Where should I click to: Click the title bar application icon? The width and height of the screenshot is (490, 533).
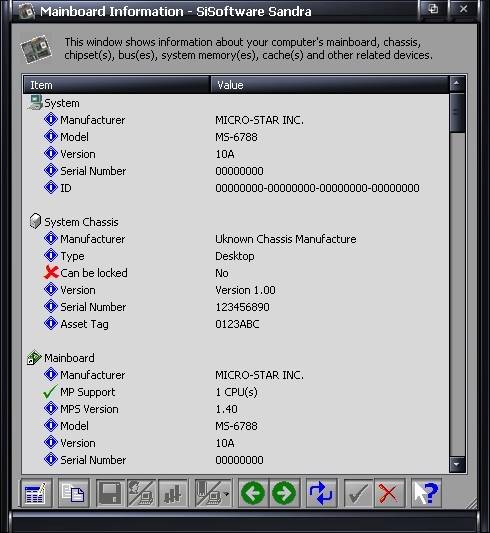[27, 12]
